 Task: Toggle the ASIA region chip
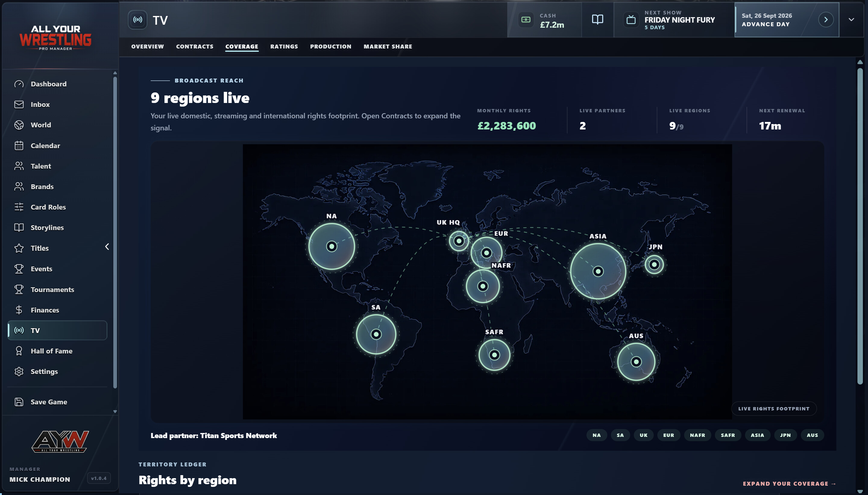(757, 435)
